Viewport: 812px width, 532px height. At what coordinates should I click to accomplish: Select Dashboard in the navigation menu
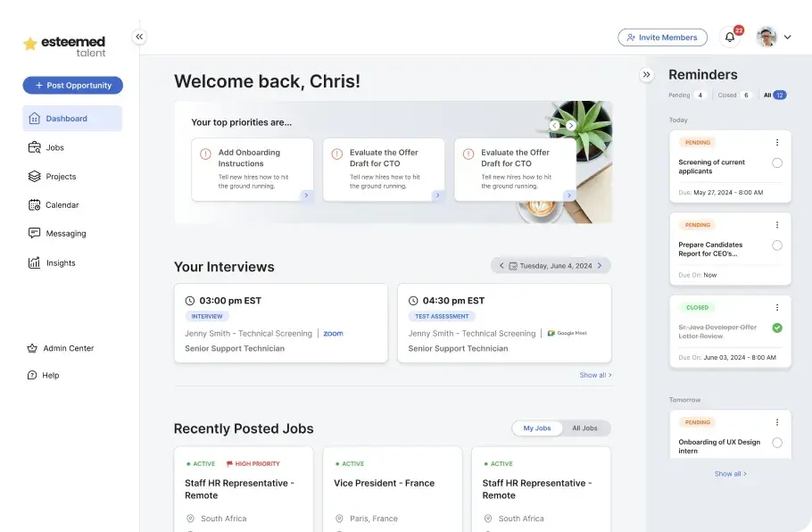coord(68,117)
